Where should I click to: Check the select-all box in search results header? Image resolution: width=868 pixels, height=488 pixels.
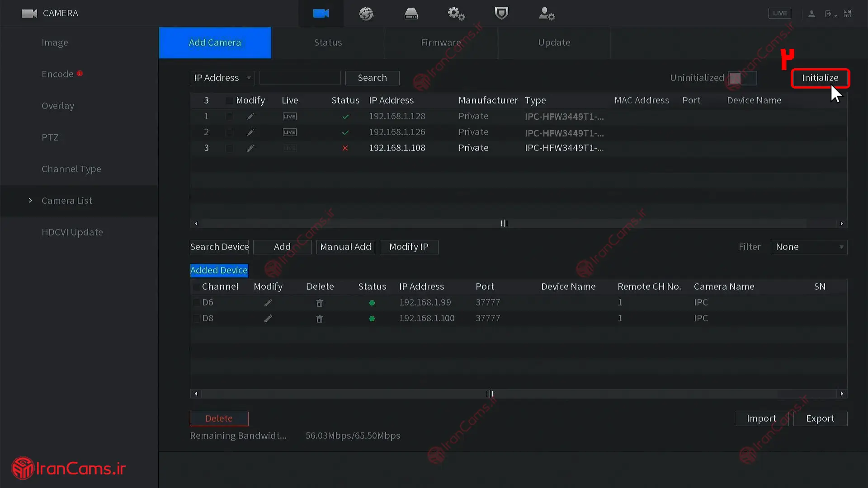tap(229, 100)
